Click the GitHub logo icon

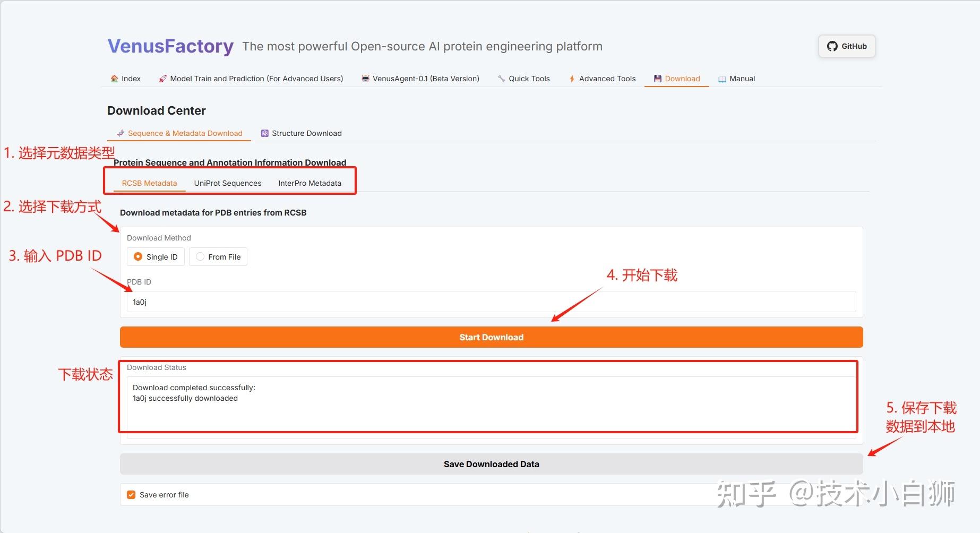point(831,46)
